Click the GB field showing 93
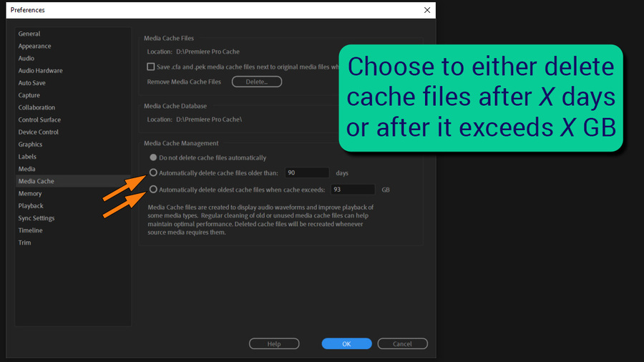 (x=353, y=190)
